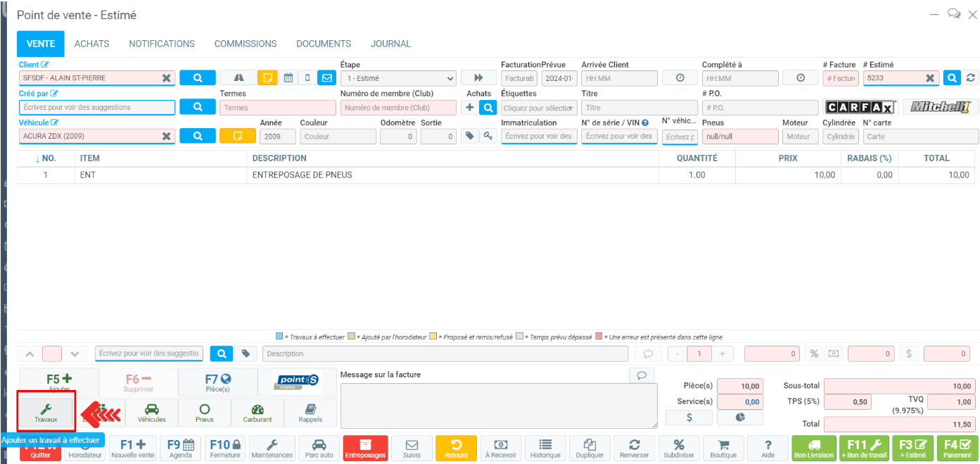980x464 pixels.
Task: Click the orange Retours button
Action: [x=456, y=448]
